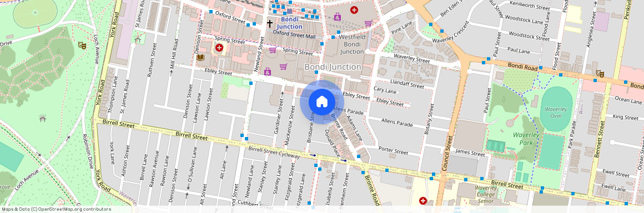Select the Porter Street label

(x=394, y=151)
